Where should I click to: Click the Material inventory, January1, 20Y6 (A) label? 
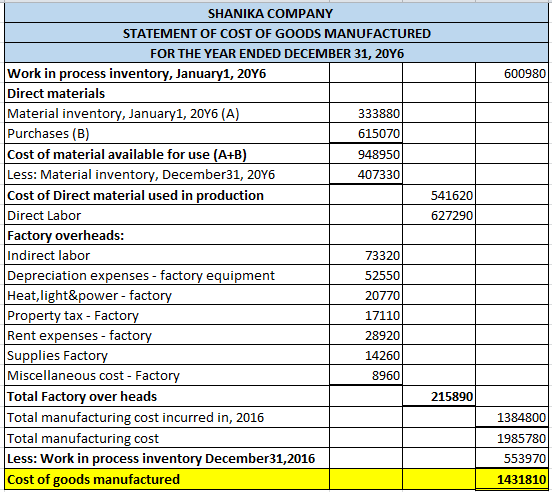point(123,114)
